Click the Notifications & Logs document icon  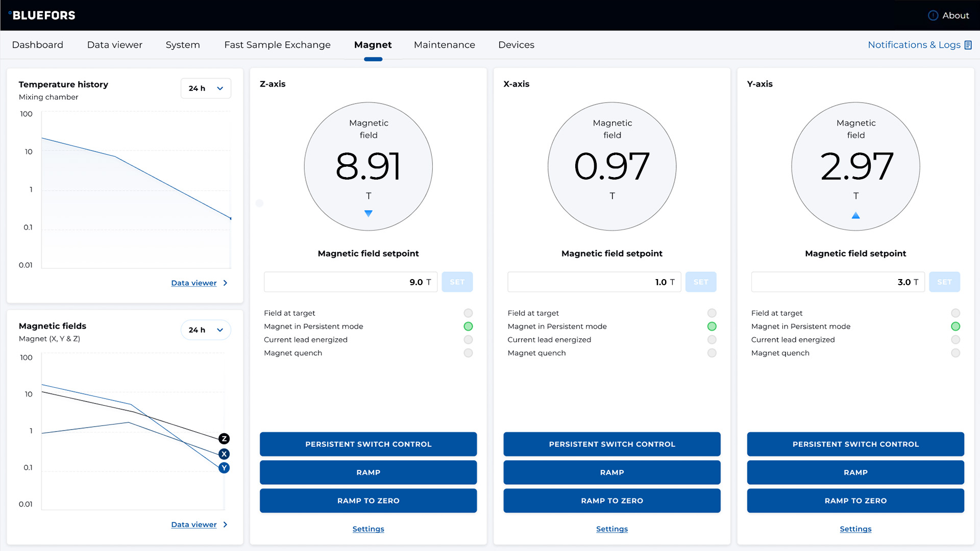click(x=969, y=45)
